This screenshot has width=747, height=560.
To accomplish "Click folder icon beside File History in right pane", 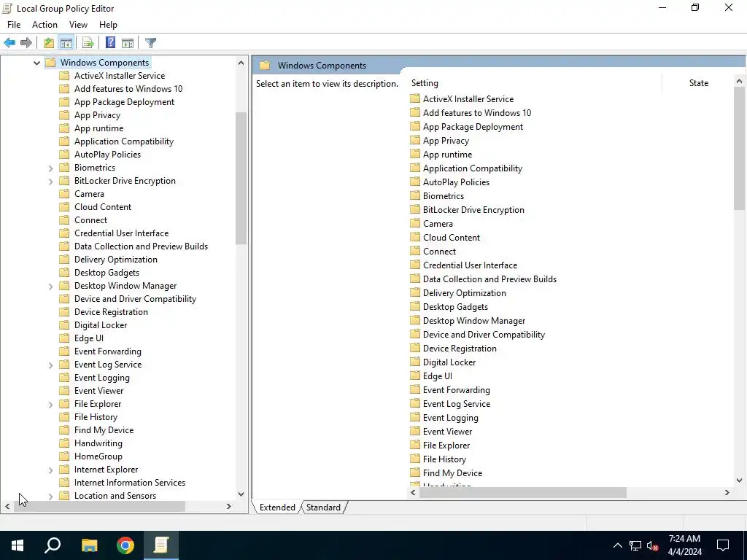I will tap(415, 459).
